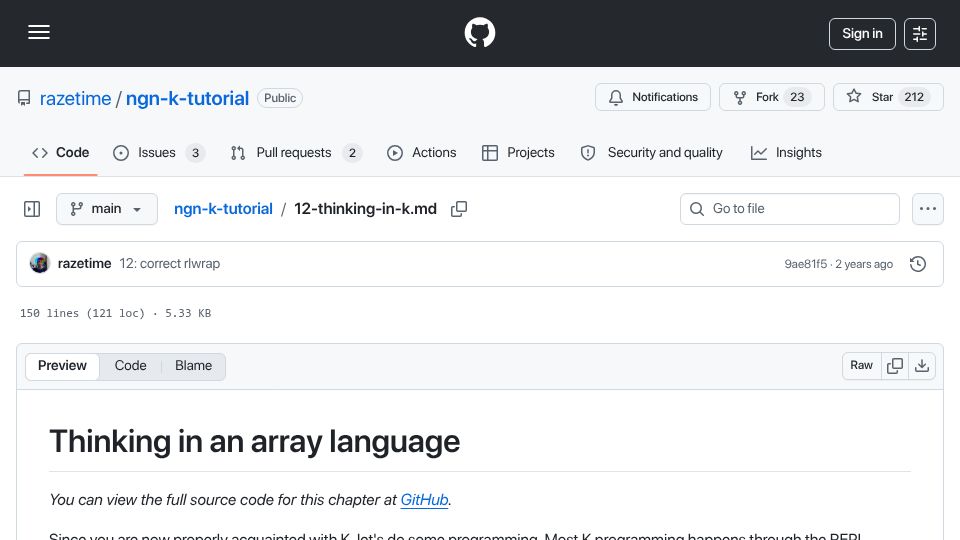Open the ngn-k-tutorial repository link in header

click(187, 99)
